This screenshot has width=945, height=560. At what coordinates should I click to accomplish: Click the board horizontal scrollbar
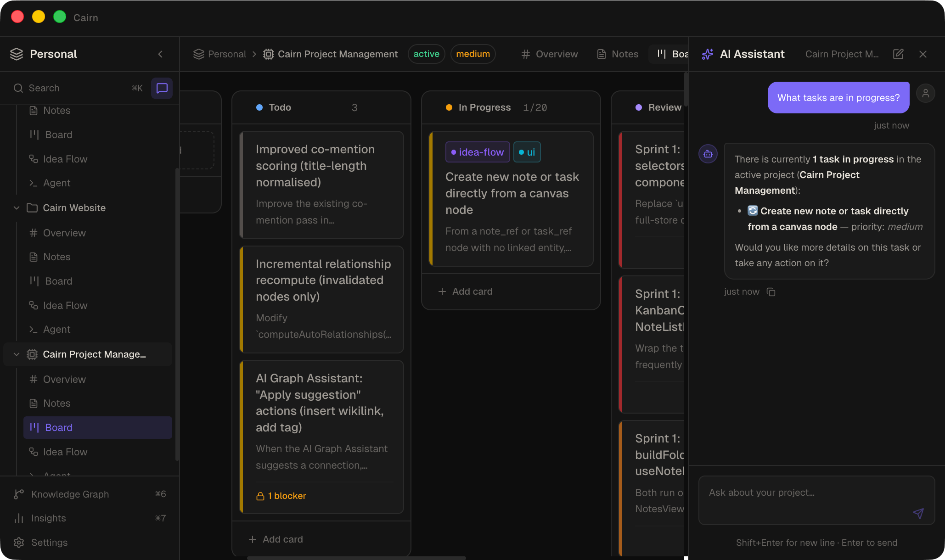pos(356,558)
